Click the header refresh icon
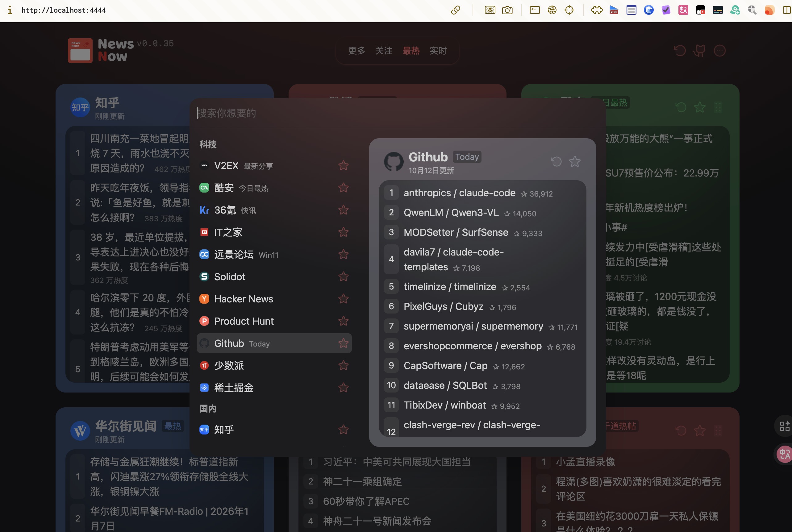This screenshot has width=792, height=532. coord(679,51)
